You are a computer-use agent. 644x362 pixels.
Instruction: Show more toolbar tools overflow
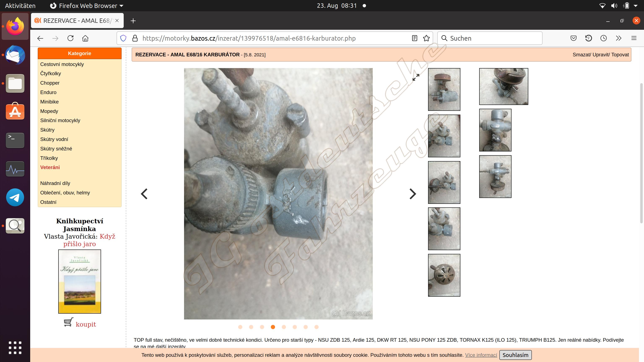point(618,38)
